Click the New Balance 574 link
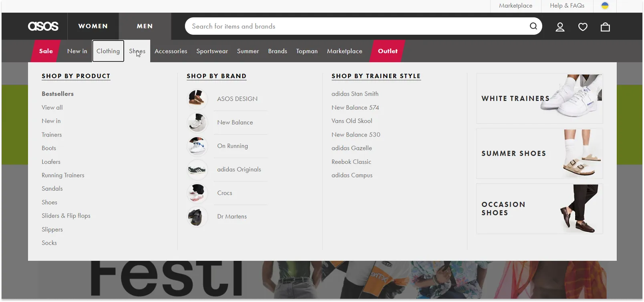The height and width of the screenshot is (302, 644). click(355, 107)
